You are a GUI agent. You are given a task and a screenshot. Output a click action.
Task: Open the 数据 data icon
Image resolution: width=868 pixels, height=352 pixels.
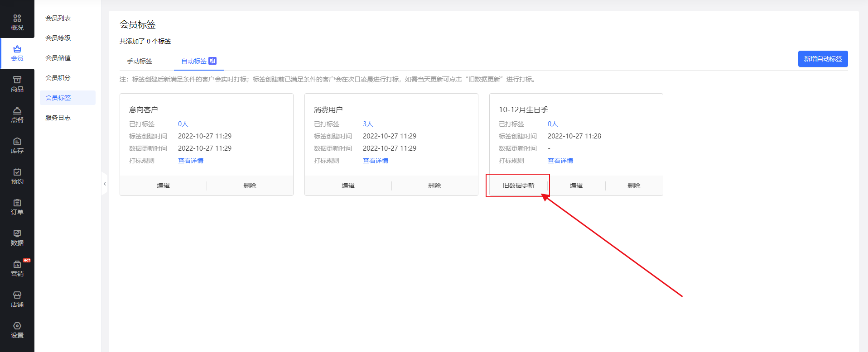click(x=17, y=238)
